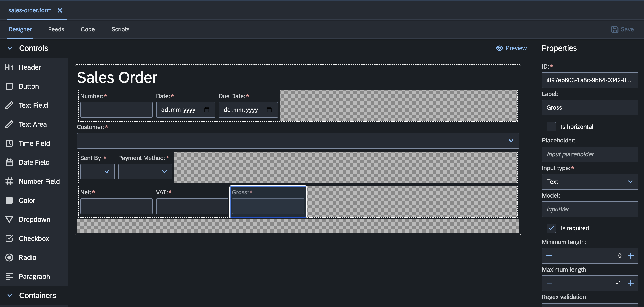
Task: Collapse the Controls section chevron
Action: (x=10, y=48)
